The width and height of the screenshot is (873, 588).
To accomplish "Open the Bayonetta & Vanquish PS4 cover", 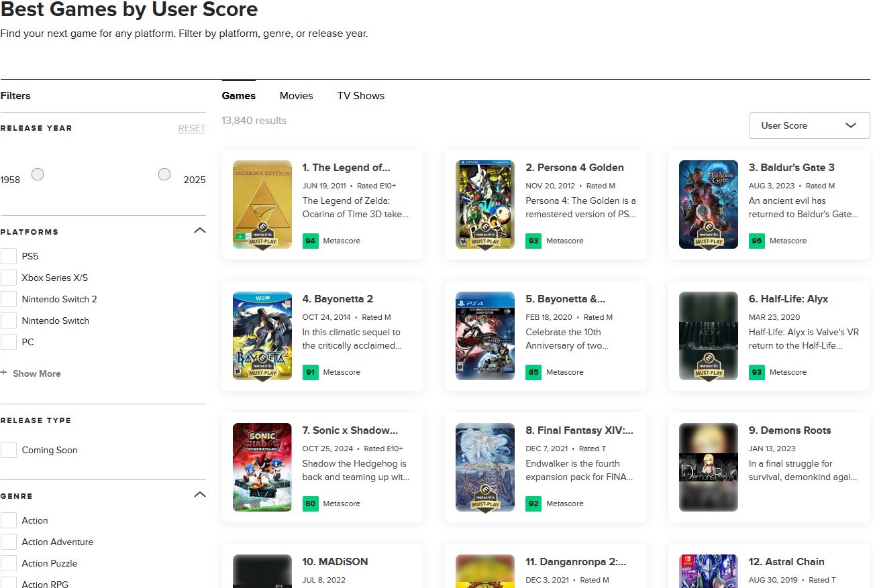I will click(485, 336).
